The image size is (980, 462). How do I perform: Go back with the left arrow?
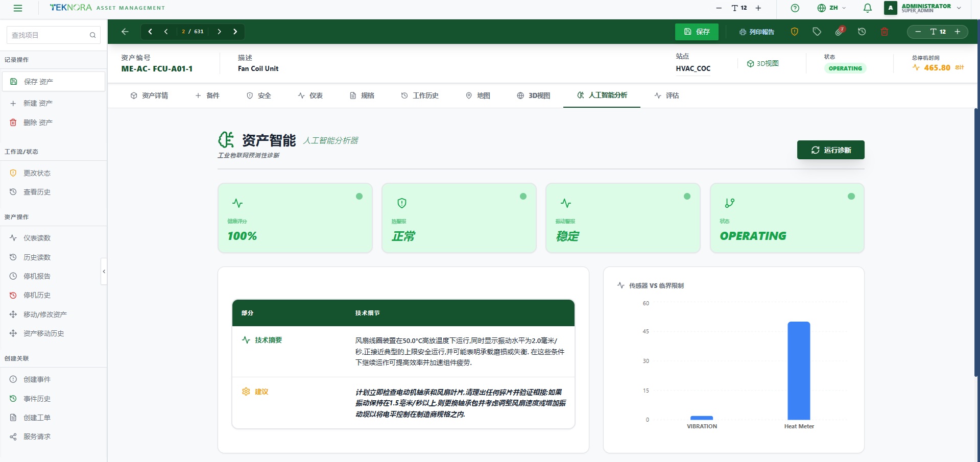pos(125,32)
